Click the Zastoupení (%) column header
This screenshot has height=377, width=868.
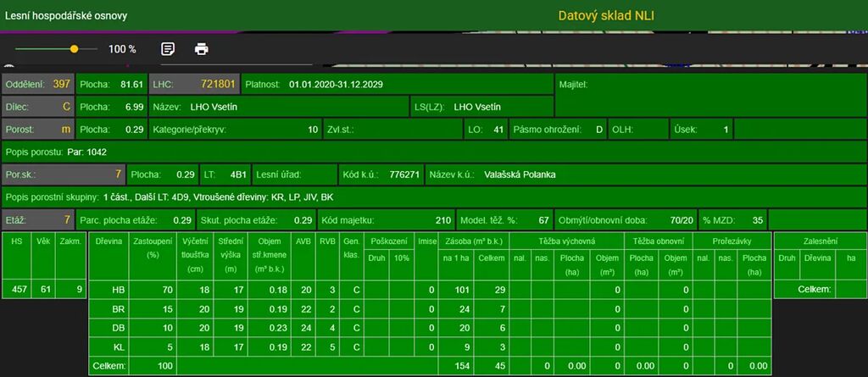153,247
